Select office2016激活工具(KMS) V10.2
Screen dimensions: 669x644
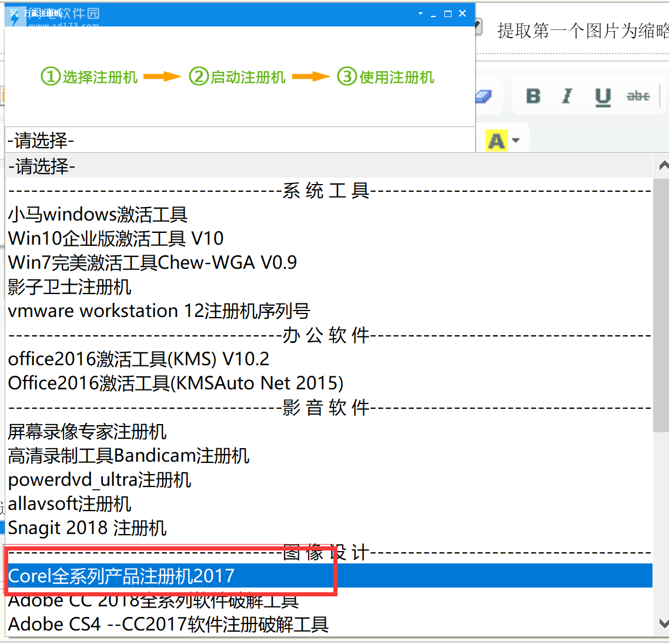pos(329,359)
